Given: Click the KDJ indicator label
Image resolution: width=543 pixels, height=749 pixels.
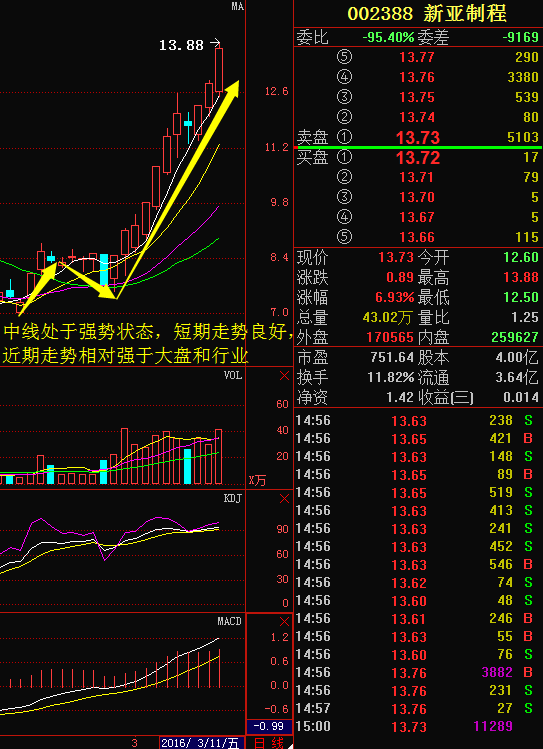Looking at the screenshot, I should (233, 499).
